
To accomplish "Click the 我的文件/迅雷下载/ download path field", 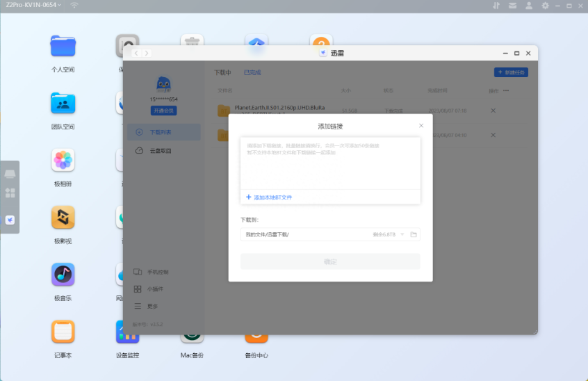I will (x=330, y=234).
